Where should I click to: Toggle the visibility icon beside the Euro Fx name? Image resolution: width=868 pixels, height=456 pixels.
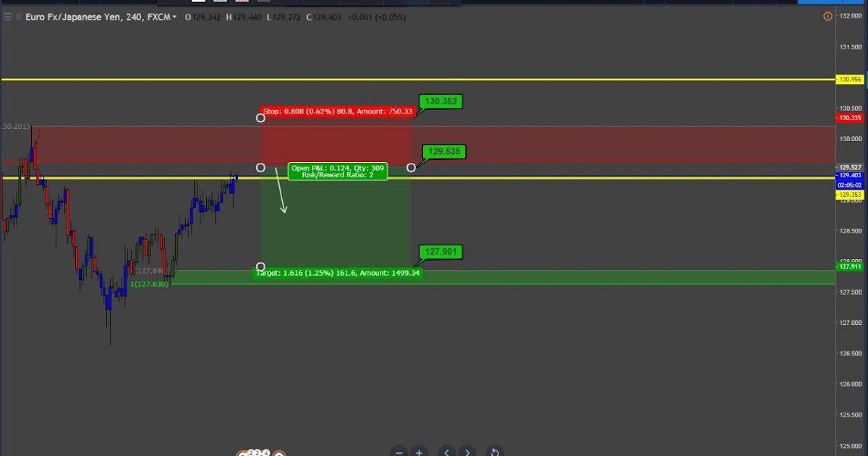19,17
